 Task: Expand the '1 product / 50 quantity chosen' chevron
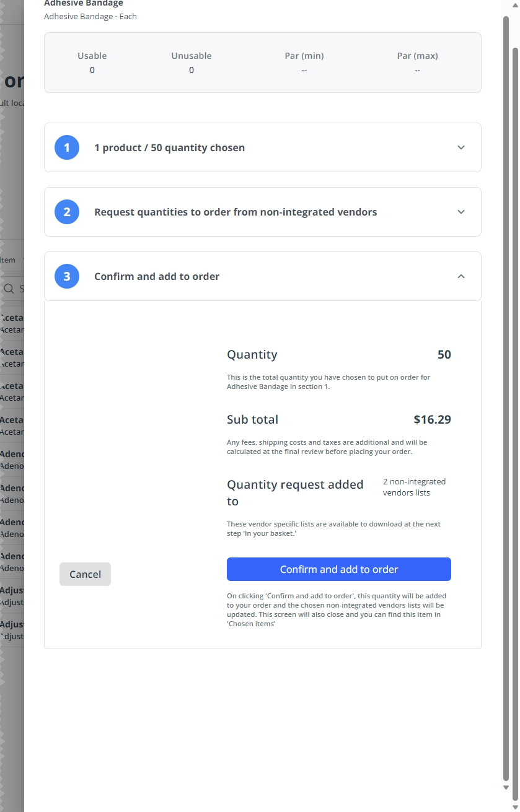[x=461, y=147]
